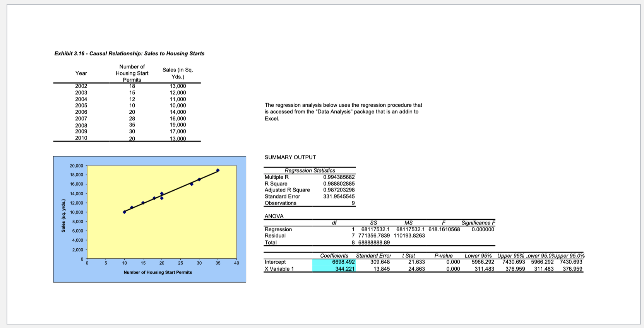The height and width of the screenshot is (328, 644).
Task: Select the 8,000 y-axis label
Action: point(78,222)
